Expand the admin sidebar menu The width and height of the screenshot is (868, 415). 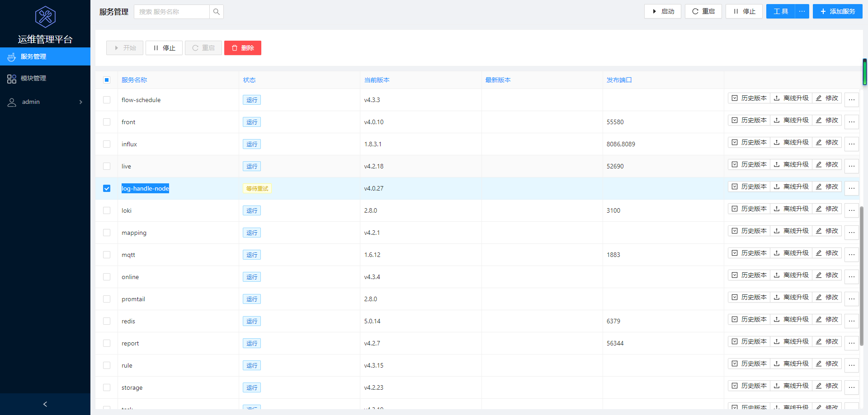(x=45, y=102)
